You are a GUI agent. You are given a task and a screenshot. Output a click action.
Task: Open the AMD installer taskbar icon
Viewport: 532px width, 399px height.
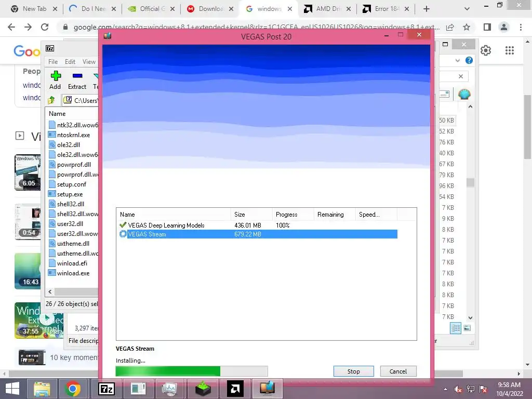point(235,389)
